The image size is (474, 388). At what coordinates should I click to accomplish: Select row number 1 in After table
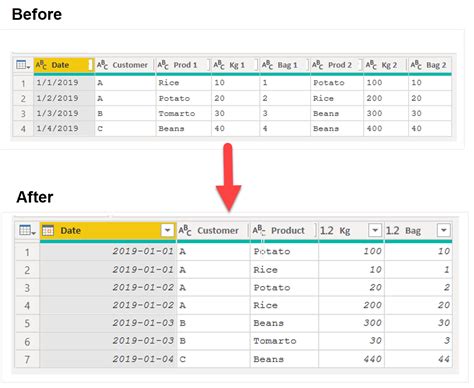point(27,252)
